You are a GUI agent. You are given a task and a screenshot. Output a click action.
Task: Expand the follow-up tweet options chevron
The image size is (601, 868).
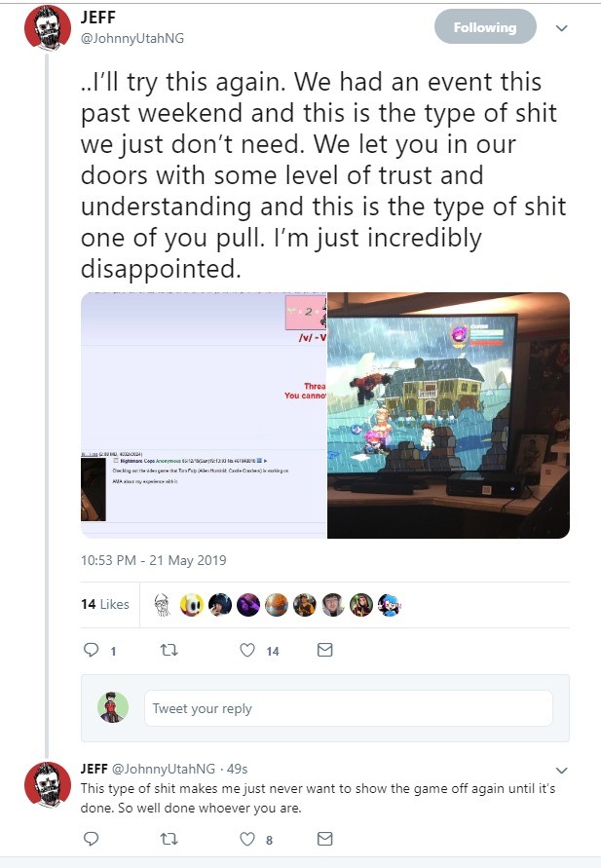[x=562, y=771]
